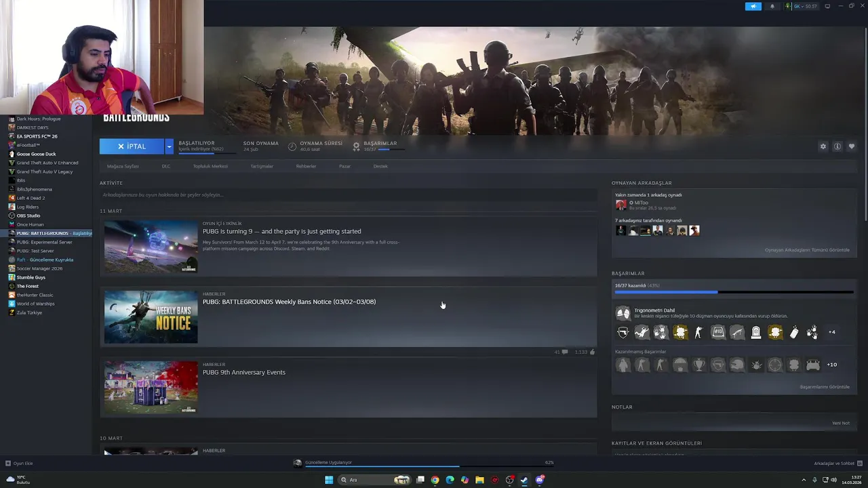
Task: Open 'PUBG is turning 9' news headline
Action: [281, 231]
